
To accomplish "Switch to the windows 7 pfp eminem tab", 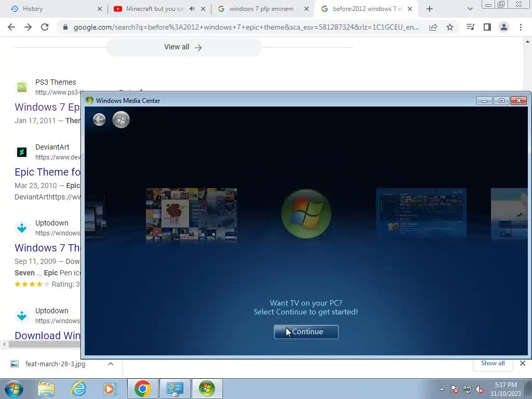I will click(261, 9).
